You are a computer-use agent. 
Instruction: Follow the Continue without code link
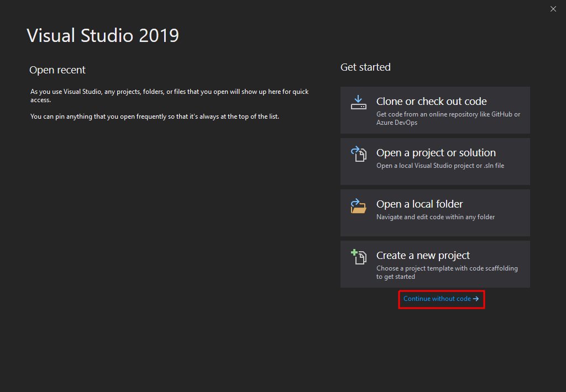pos(441,299)
